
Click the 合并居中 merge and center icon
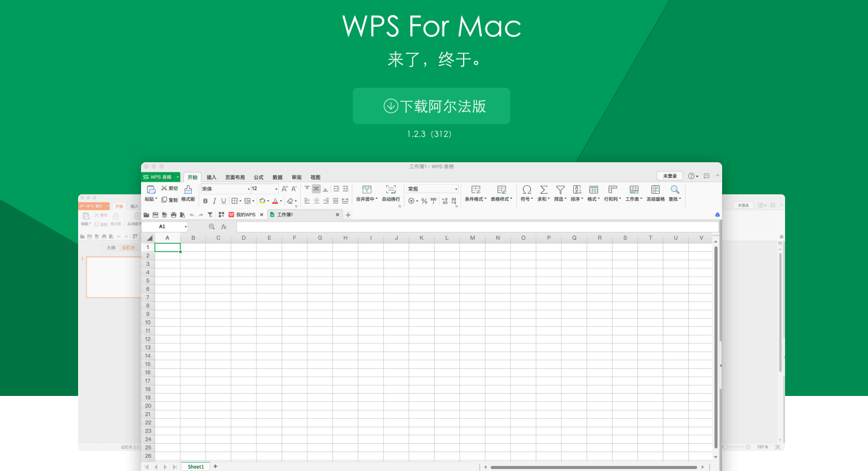[x=366, y=189]
